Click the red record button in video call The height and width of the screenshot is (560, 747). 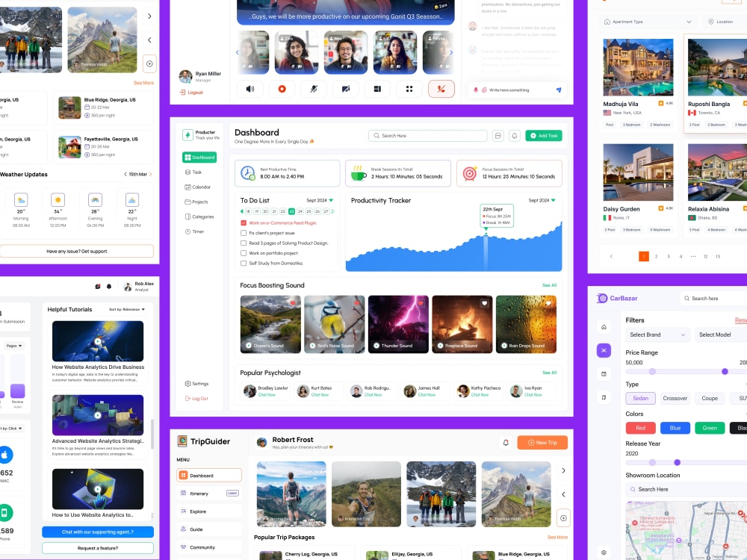[282, 89]
